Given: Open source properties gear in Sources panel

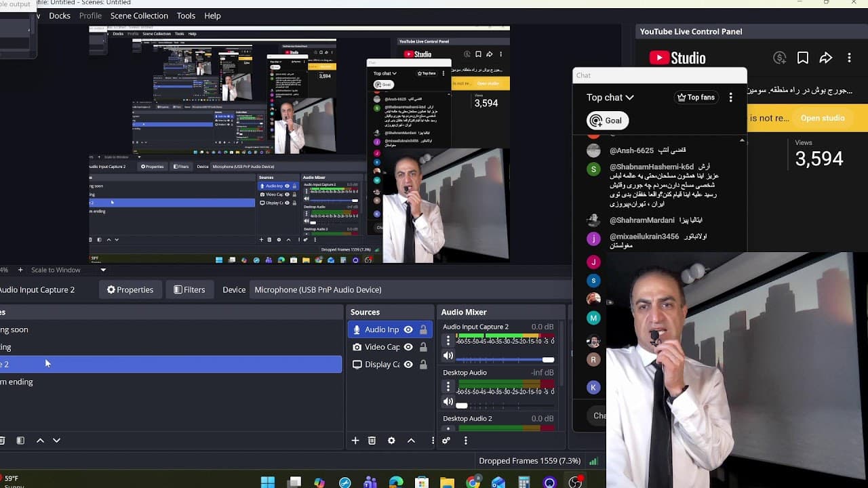Looking at the screenshot, I should [x=391, y=441].
